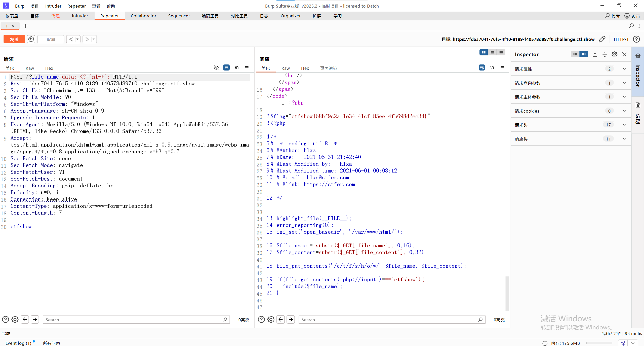This screenshot has width=644, height=346.
Task: Open Raw tab in response panel
Action: pos(286,68)
